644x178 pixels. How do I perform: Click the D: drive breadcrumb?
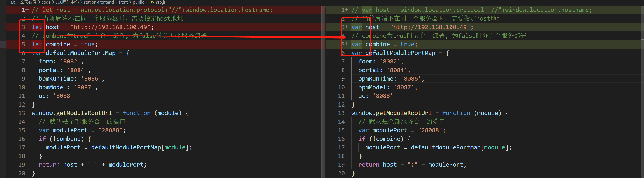point(13,2)
